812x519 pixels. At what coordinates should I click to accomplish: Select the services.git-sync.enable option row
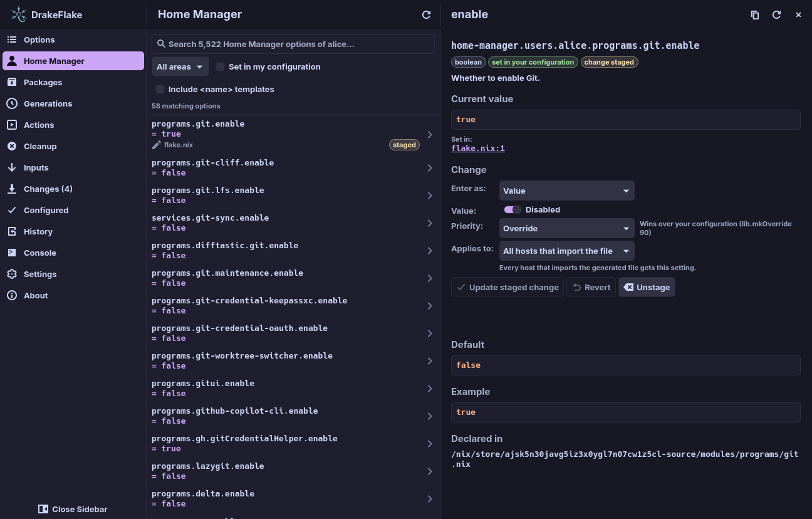293,223
